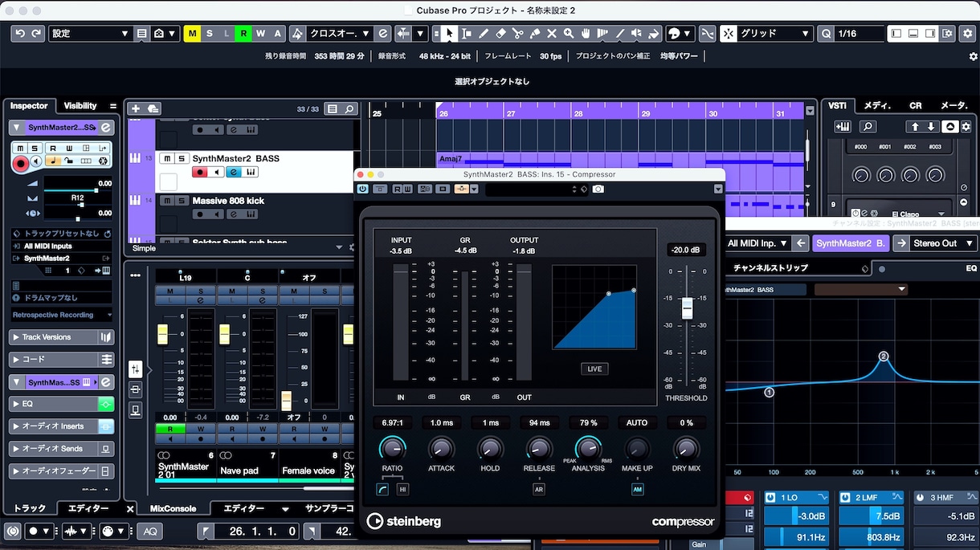Select the Zoom magnifier tool

tap(569, 34)
